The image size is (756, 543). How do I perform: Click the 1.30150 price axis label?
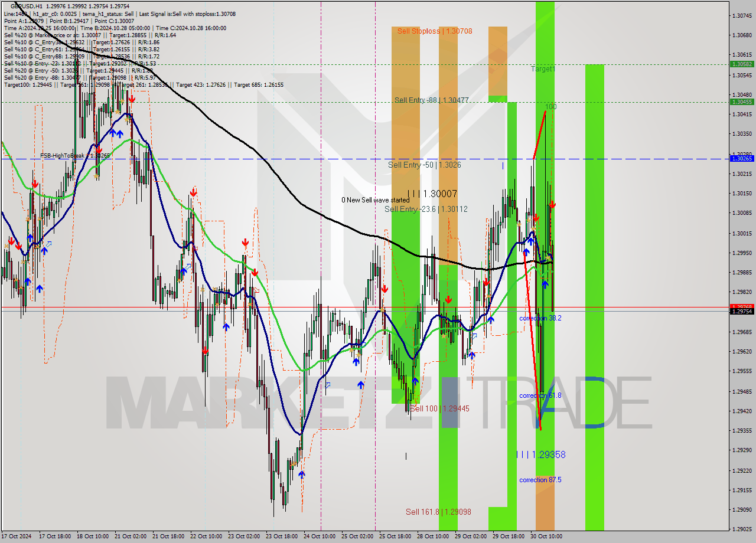pos(742,194)
